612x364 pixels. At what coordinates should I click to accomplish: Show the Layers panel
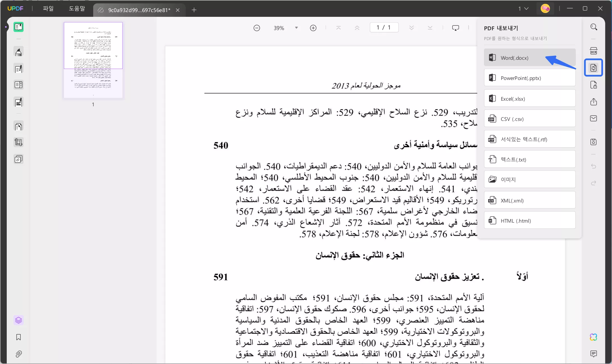point(19,320)
